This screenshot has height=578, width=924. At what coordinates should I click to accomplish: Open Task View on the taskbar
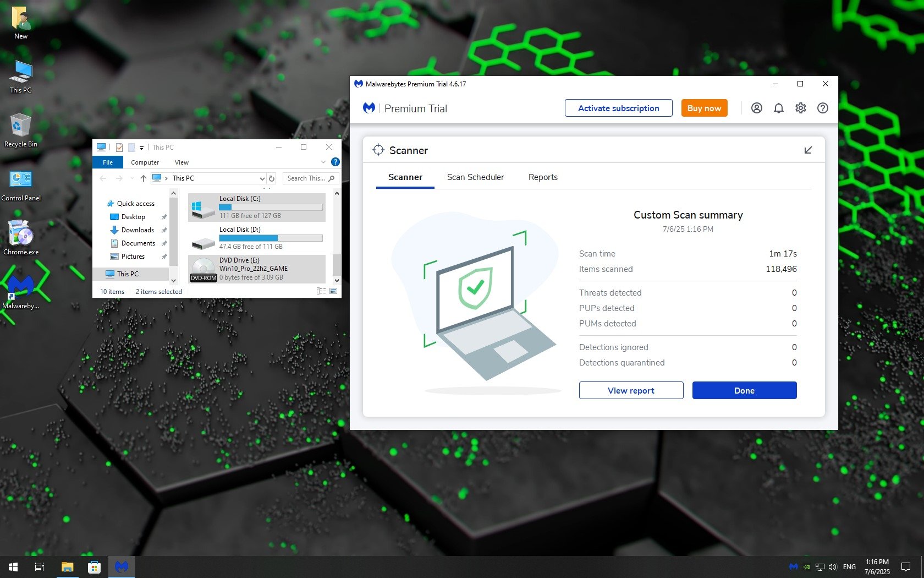[40, 567]
